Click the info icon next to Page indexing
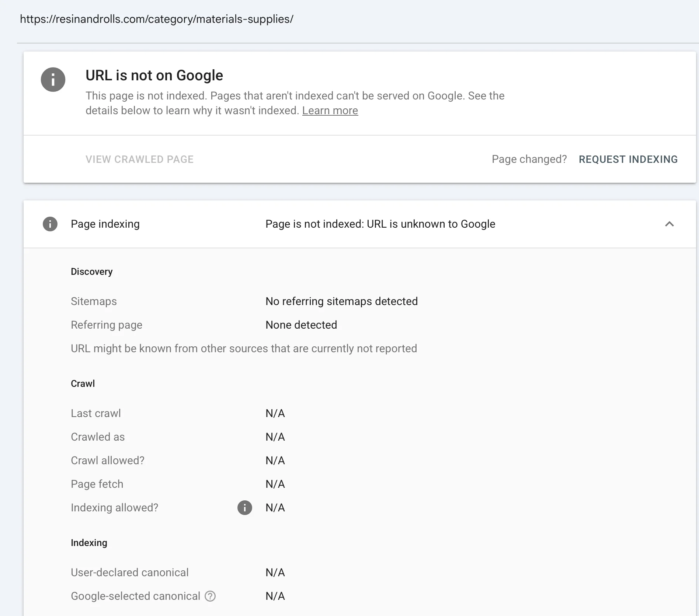The height and width of the screenshot is (616, 699). coord(50,224)
